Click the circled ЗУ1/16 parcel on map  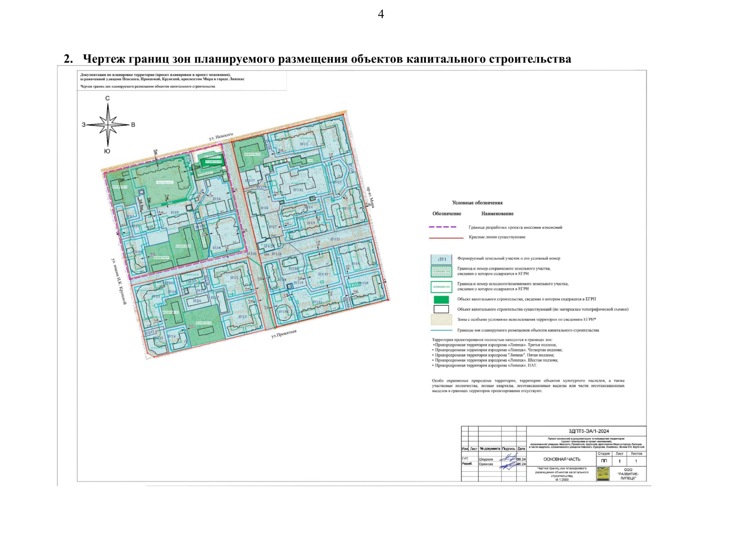282,311
